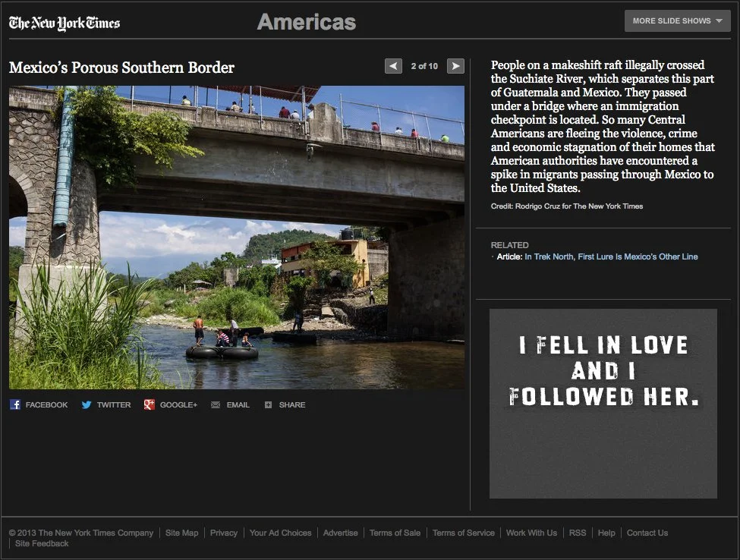Click the I Fell In Love advertisement
This screenshot has width=740, height=560.
602,404
